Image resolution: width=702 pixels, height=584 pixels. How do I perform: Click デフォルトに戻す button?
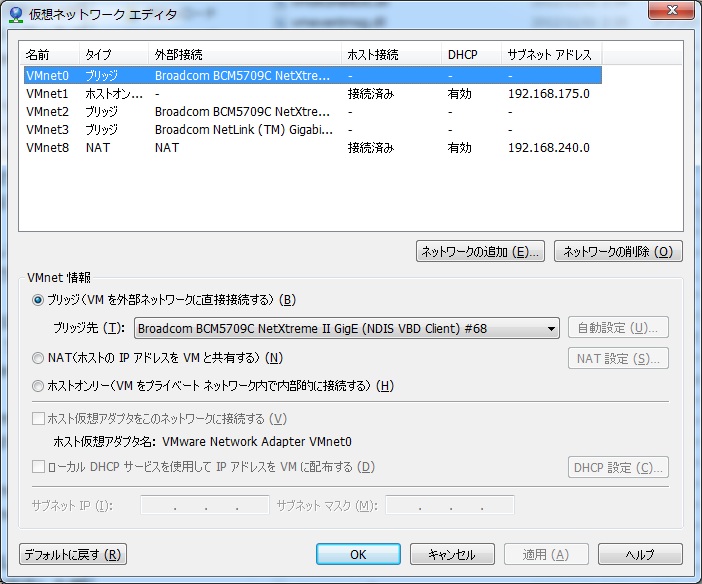pyautogui.click(x=73, y=554)
